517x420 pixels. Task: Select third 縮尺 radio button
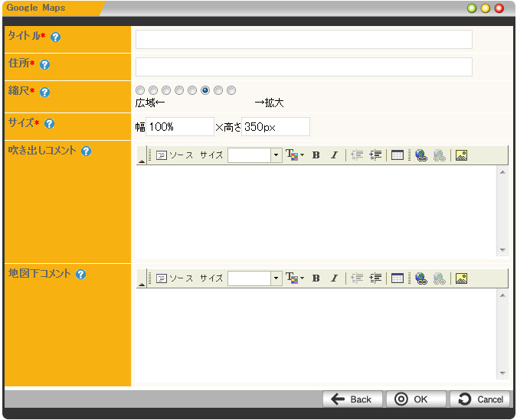click(166, 90)
